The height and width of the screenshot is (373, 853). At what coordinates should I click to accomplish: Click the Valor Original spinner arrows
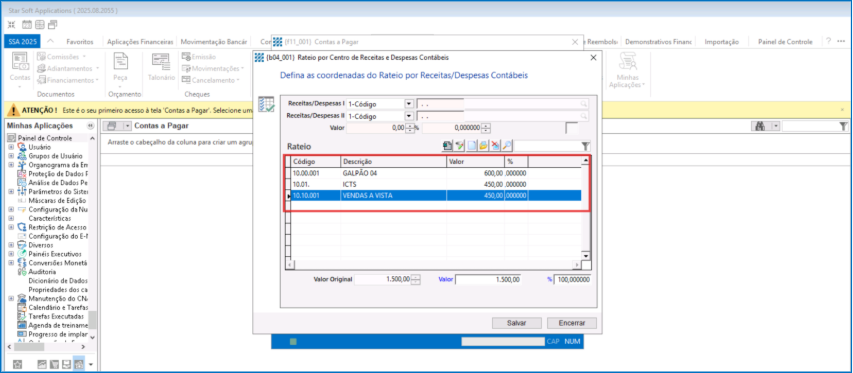(x=416, y=279)
